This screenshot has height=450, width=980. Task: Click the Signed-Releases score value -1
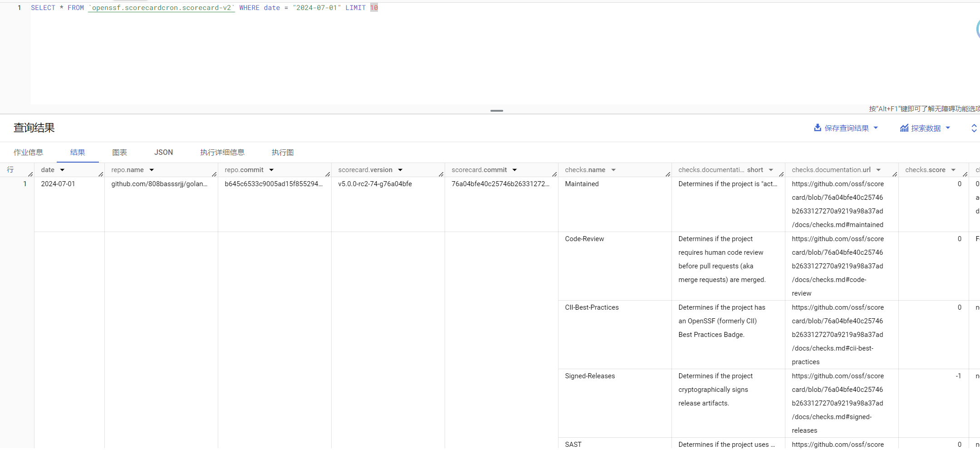pos(958,376)
